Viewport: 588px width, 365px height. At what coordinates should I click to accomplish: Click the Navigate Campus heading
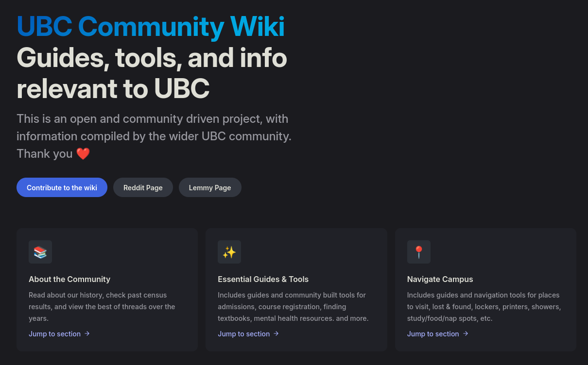coord(440,279)
